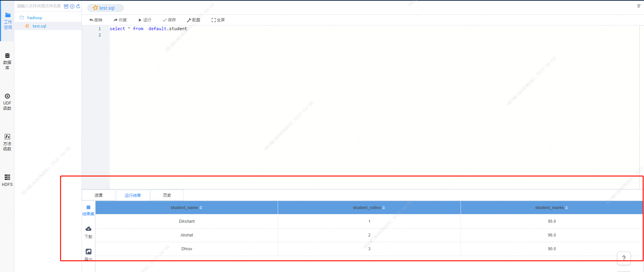
Task: Click the export arrow icon in results
Action: pos(89,252)
